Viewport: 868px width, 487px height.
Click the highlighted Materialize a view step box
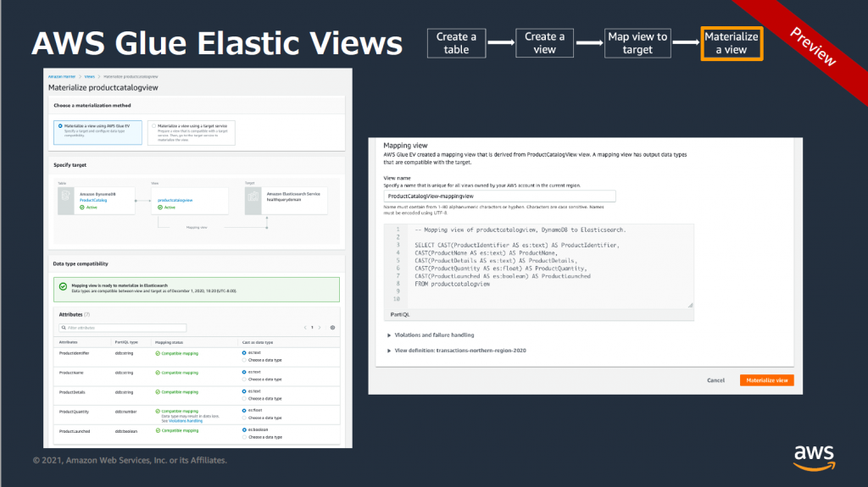732,43
